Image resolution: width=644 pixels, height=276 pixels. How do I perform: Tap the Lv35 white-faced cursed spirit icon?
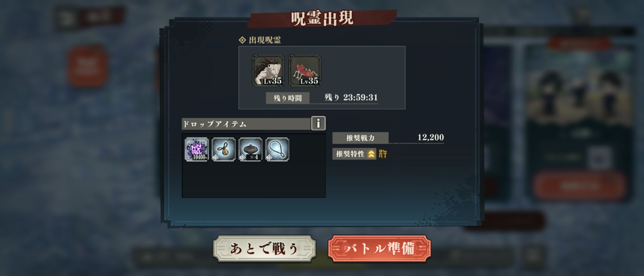(x=268, y=71)
